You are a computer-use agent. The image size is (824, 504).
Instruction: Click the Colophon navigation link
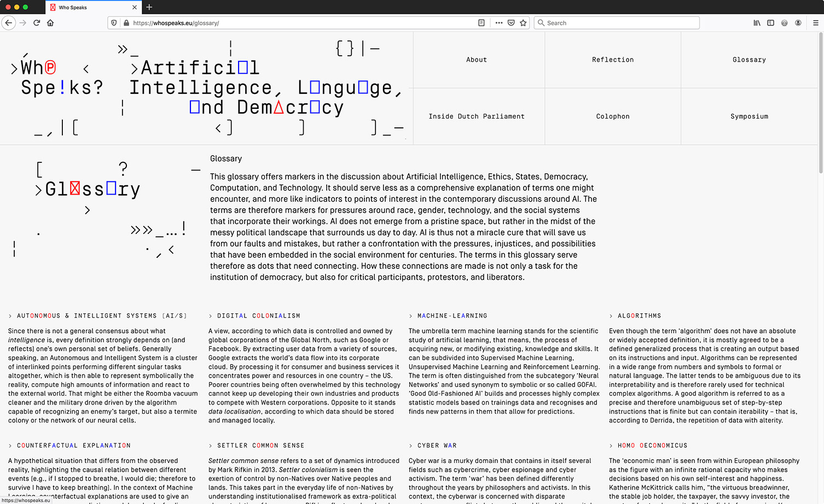(x=612, y=116)
